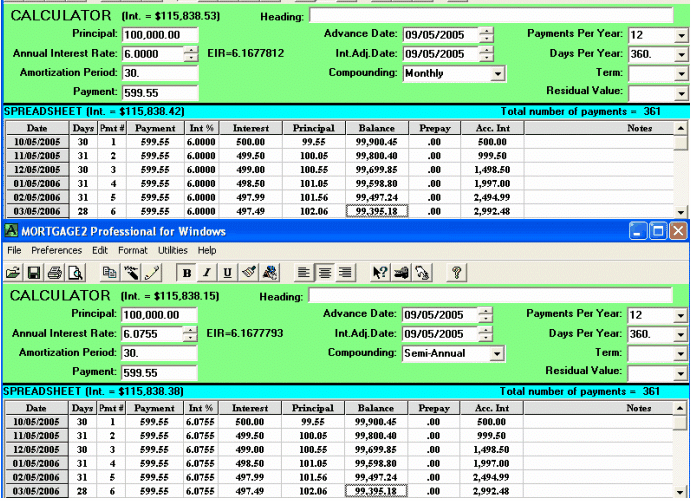Click the Principal field showing 100,000.00 in lower calculator
The image size is (691, 501).
click(159, 314)
